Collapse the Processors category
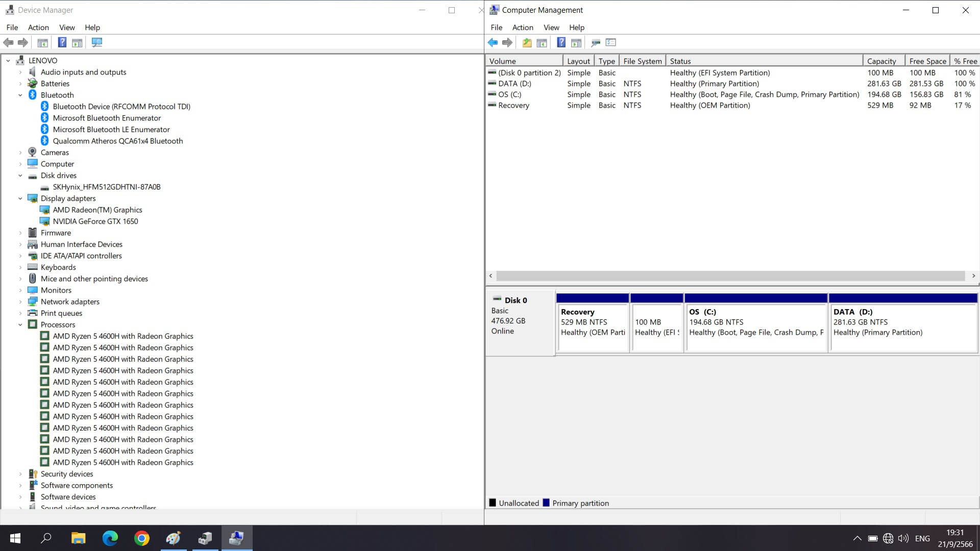The image size is (980, 551). [x=20, y=324]
